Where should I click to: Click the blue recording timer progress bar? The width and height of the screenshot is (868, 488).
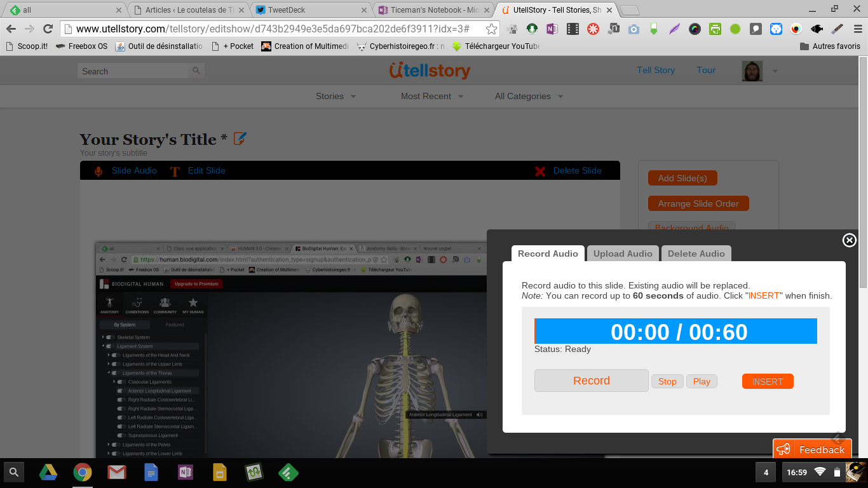[x=675, y=331]
